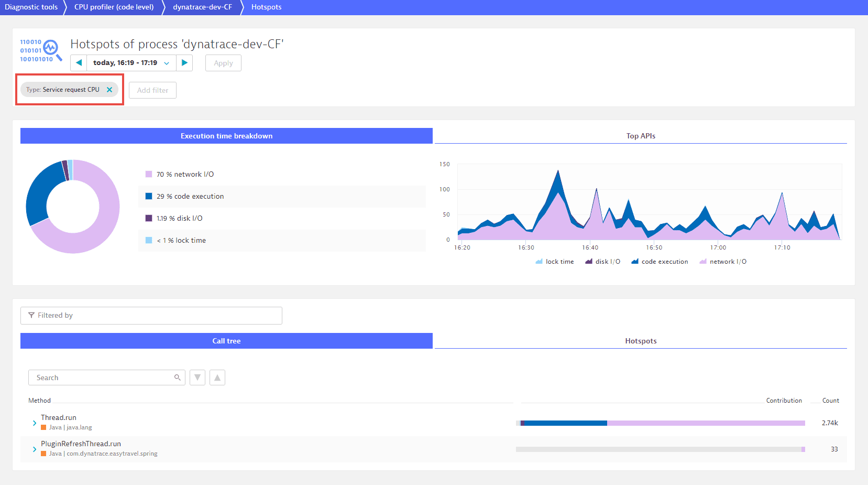The image size is (868, 485).
Task: Toggle code execution series in chart legend
Action: click(660, 262)
